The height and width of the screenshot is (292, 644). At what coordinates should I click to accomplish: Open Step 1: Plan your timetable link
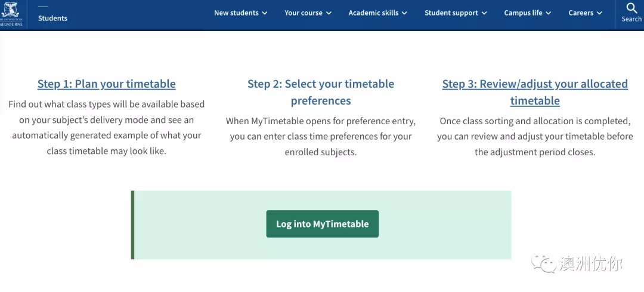point(106,84)
